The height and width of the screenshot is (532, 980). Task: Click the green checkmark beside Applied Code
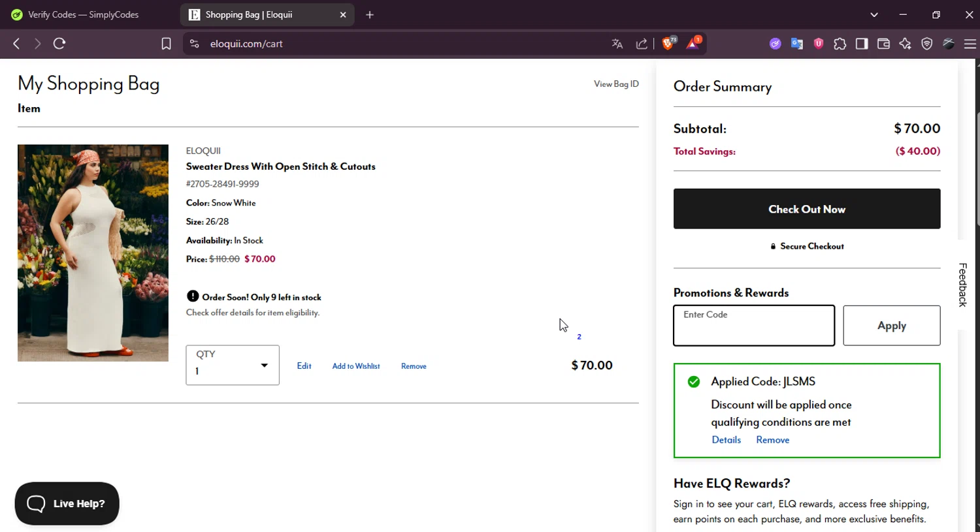[694, 382]
